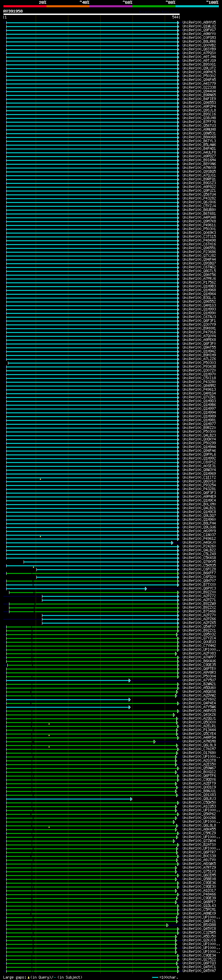Select the UniRef100_C5LZ49 label

coord(199,554)
